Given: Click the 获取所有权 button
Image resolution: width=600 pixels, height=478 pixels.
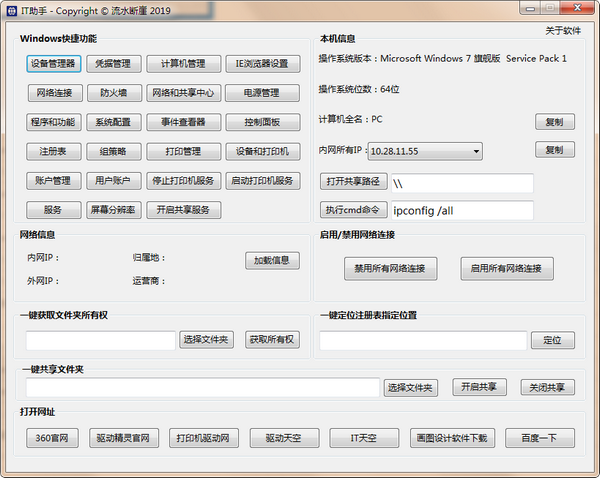Looking at the screenshot, I should 272,340.
